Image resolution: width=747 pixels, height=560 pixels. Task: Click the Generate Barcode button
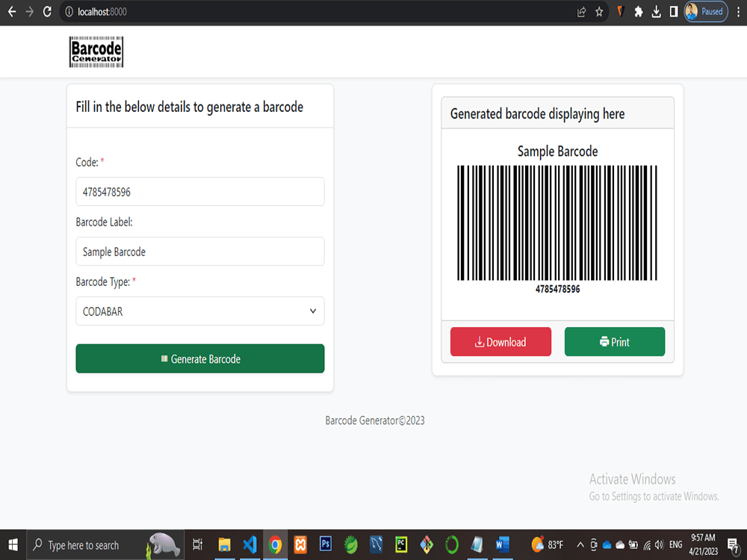200,358
